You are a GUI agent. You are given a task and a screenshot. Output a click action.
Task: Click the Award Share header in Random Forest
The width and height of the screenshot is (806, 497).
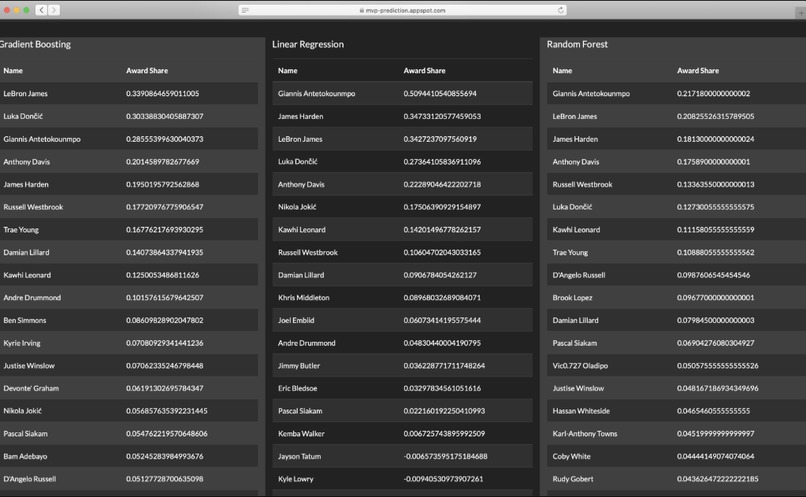(698, 70)
